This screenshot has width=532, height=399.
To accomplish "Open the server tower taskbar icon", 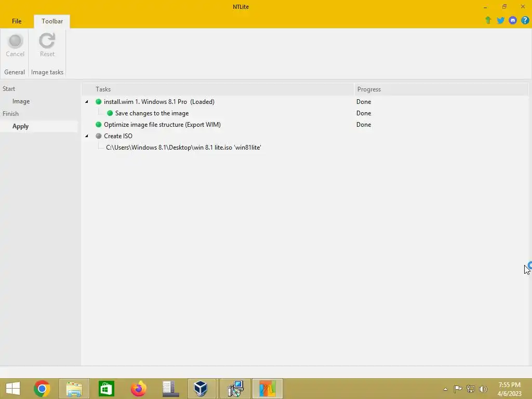I will coord(170,389).
